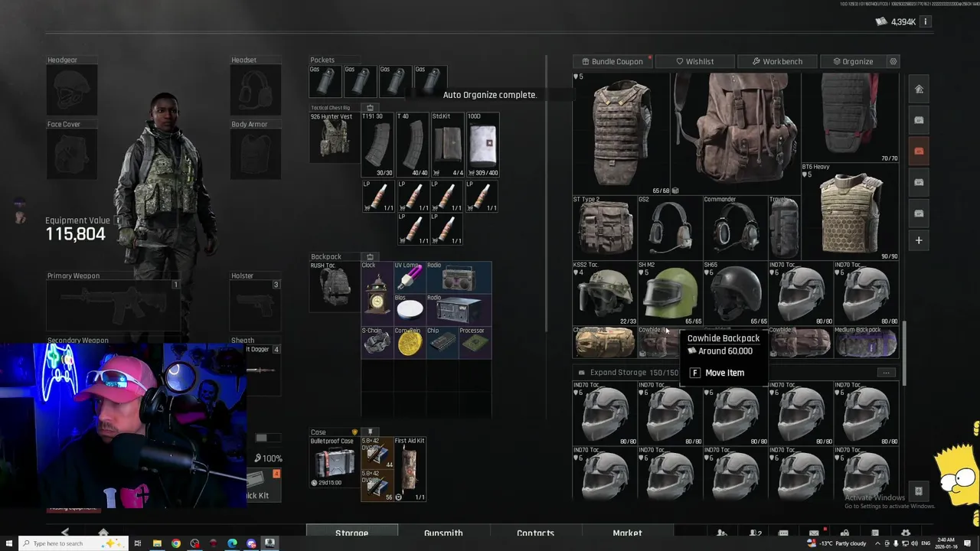This screenshot has width=980, height=551.
Task: Click the empty Body Armor slot
Action: 255,154
